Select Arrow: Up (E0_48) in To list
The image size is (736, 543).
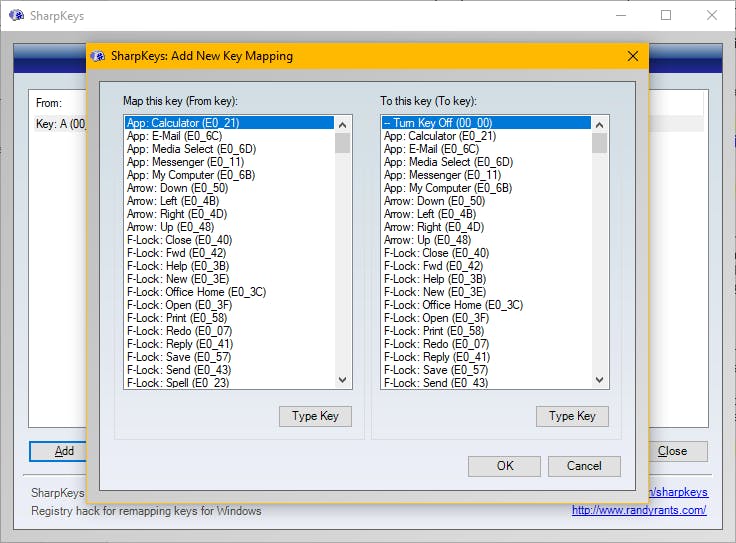tap(486, 240)
